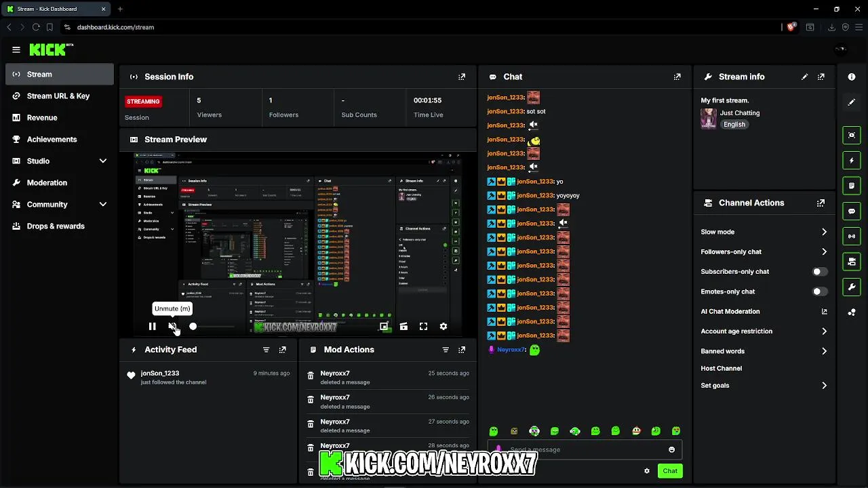
Task: Toggle the mod actions document widget in sidebar
Action: 852,186
